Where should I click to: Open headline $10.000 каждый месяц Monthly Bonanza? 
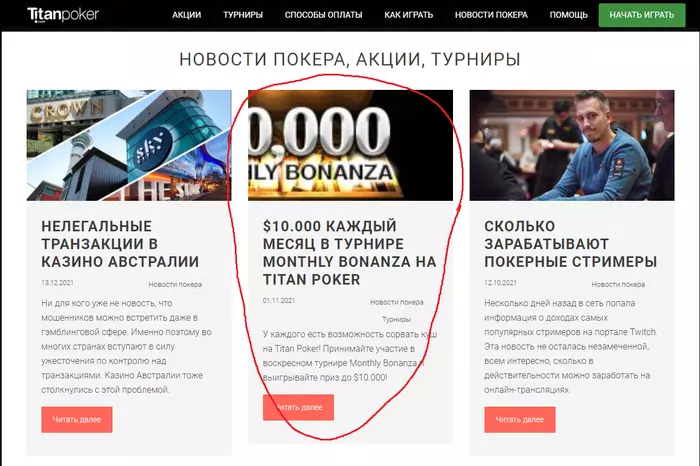350,253
